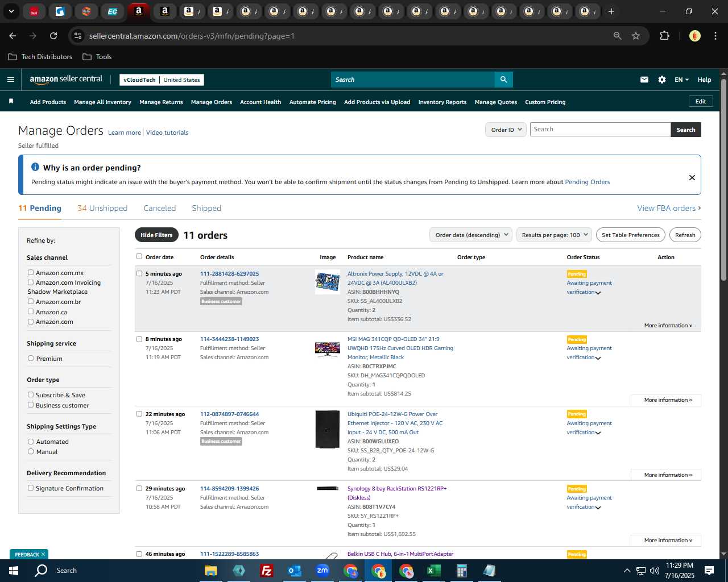Switch to the Shipped tab

pyautogui.click(x=206, y=208)
